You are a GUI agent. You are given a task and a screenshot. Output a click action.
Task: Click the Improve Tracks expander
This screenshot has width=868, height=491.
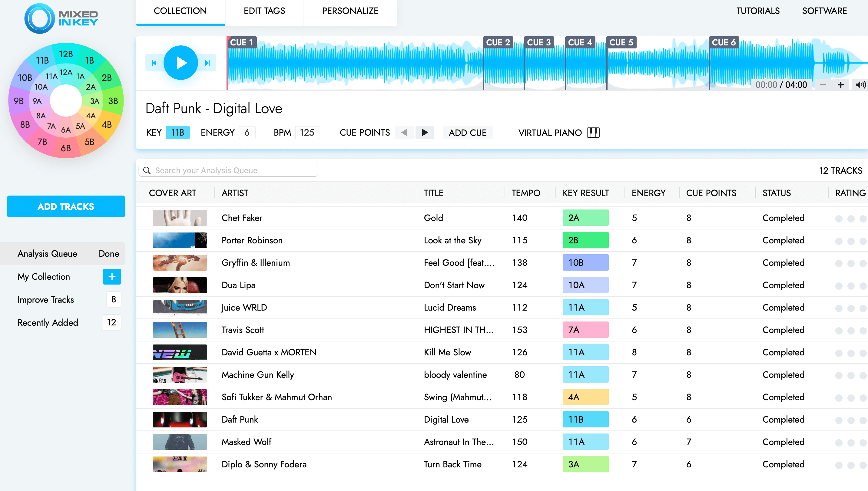click(x=45, y=300)
